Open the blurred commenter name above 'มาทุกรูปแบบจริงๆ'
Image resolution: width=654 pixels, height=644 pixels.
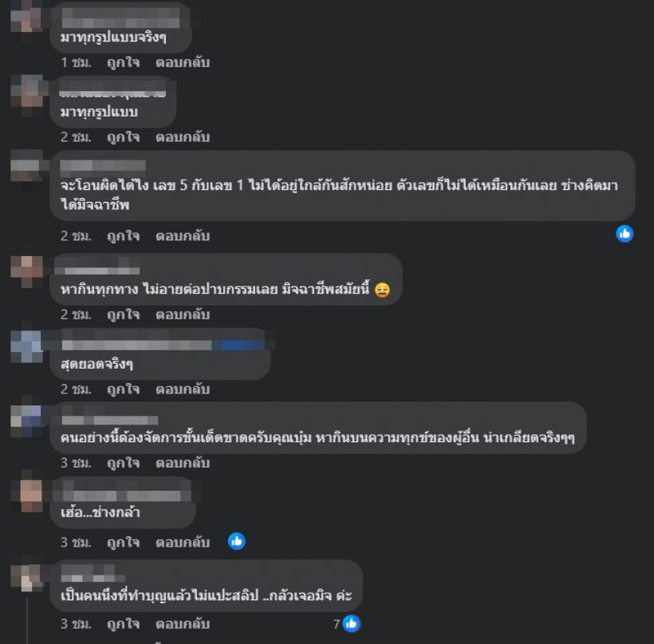121,18
